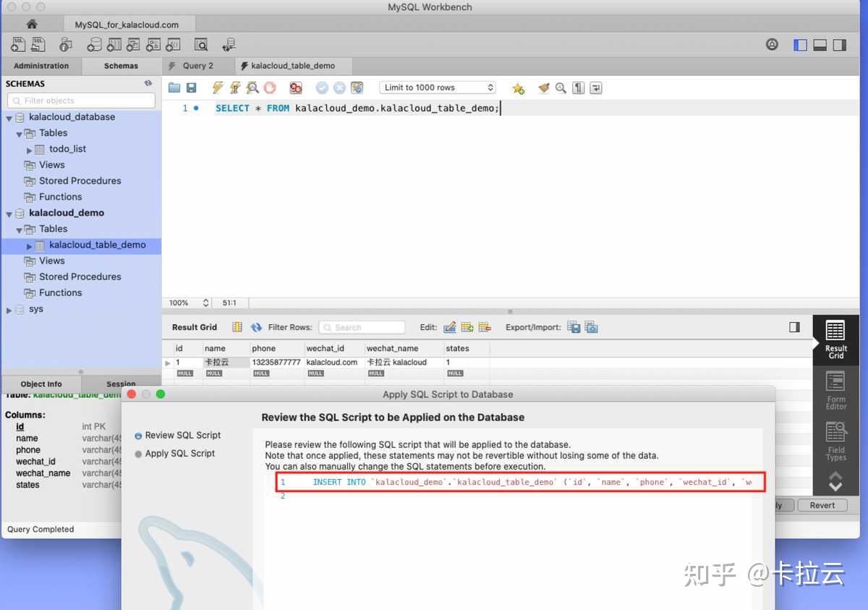The width and height of the screenshot is (868, 610).
Task: Switch to the Query 2 tab
Action: (197, 65)
